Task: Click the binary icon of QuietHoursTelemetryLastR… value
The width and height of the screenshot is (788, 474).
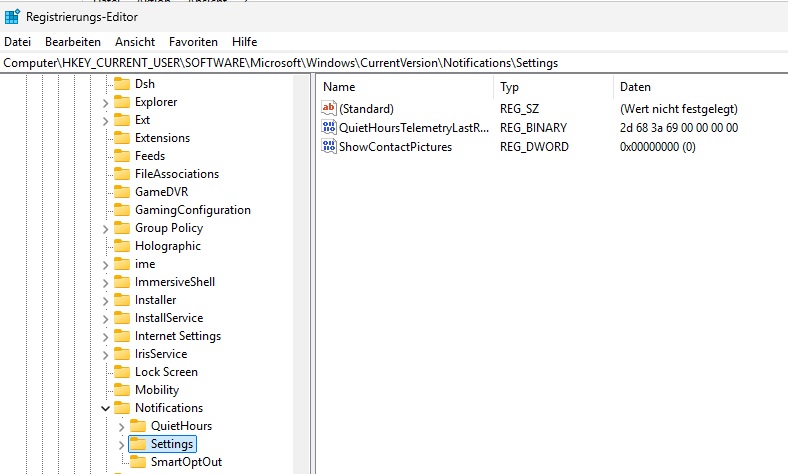Action: click(x=329, y=127)
